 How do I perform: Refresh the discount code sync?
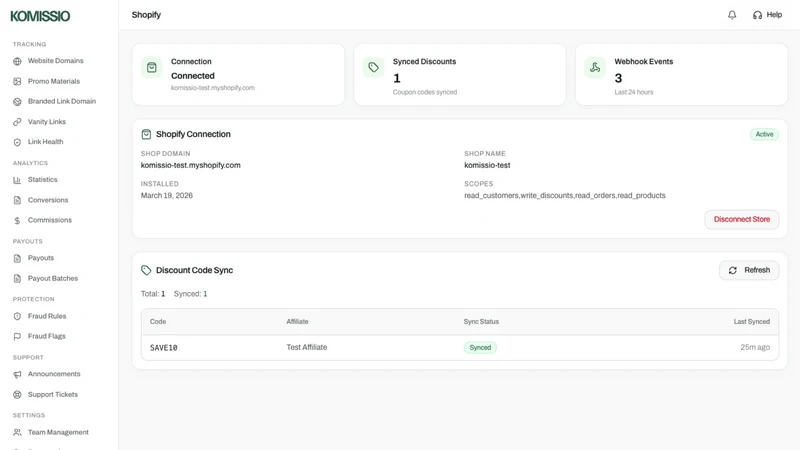click(749, 270)
